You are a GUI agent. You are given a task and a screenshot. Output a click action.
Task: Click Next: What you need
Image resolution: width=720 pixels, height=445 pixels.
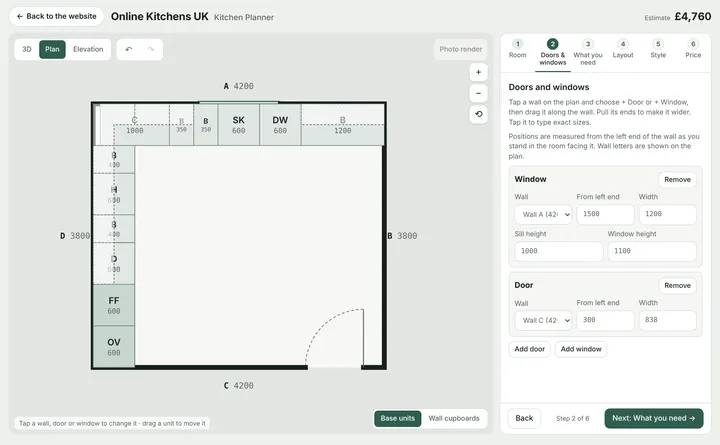tap(654, 418)
